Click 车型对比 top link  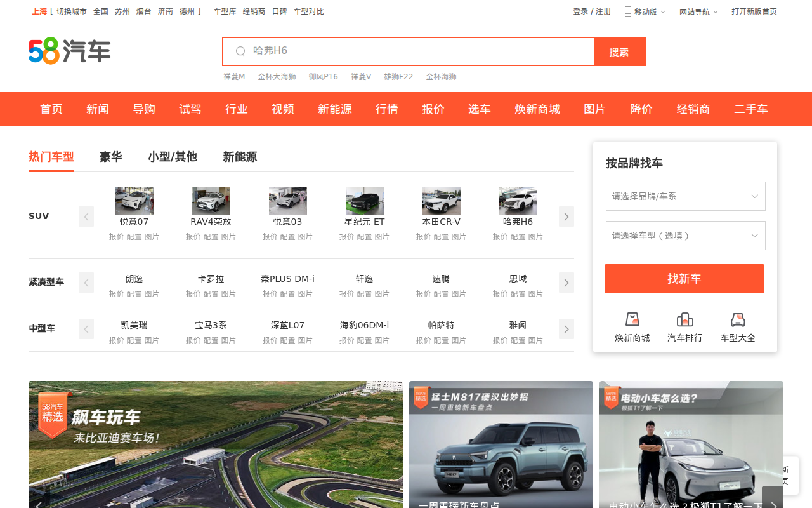tap(309, 11)
